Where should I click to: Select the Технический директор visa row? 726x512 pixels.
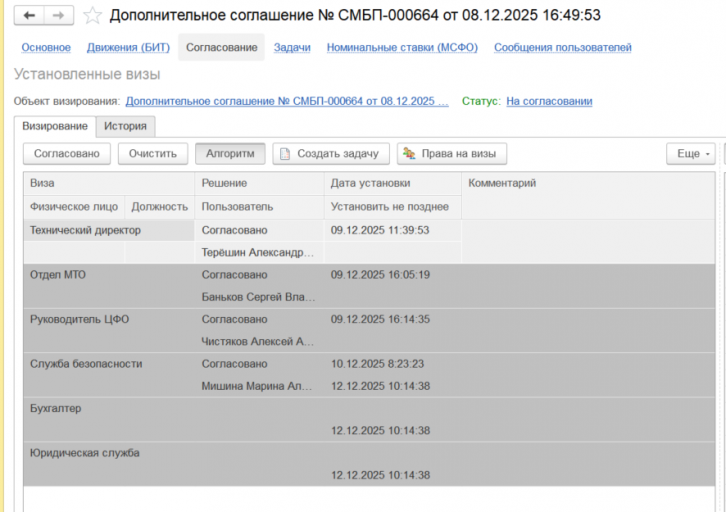pos(369,241)
